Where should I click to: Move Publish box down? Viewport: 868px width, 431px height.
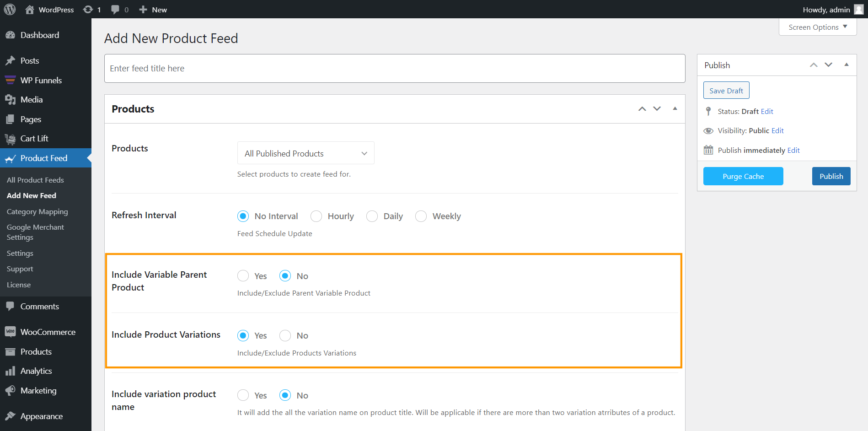(x=829, y=65)
